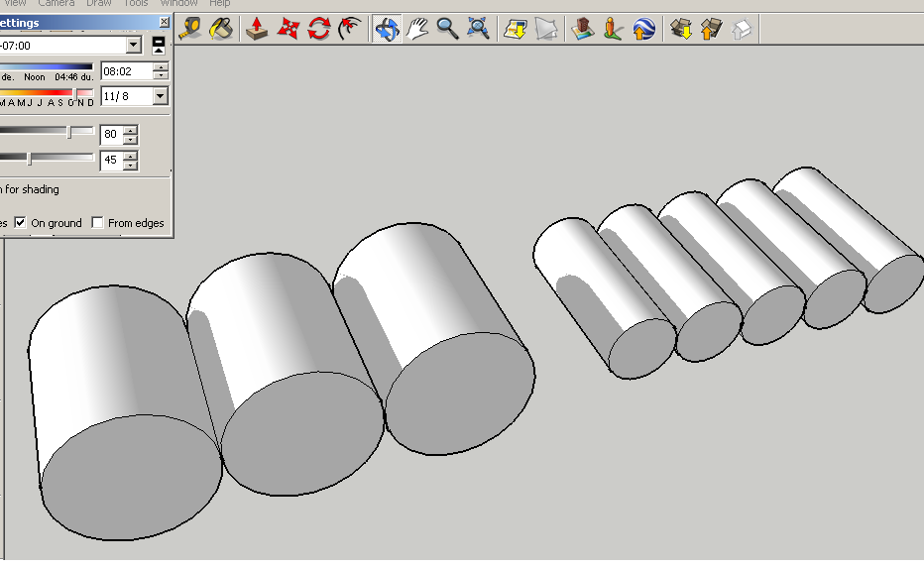Toggle the shadow settings collapse button

click(159, 45)
